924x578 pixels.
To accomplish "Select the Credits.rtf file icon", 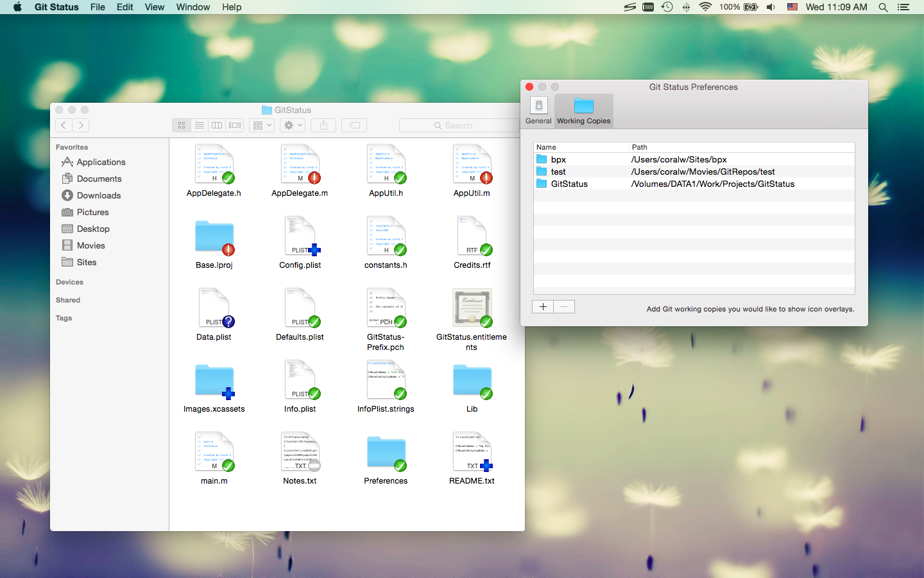I will [474, 236].
